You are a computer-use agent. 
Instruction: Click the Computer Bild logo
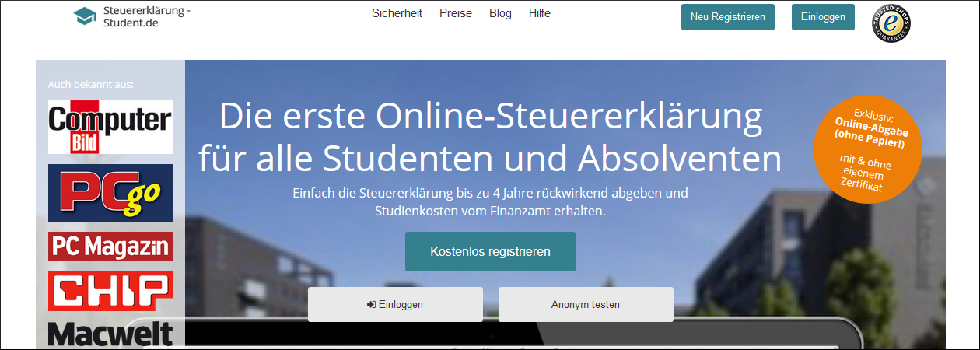pyautogui.click(x=110, y=127)
